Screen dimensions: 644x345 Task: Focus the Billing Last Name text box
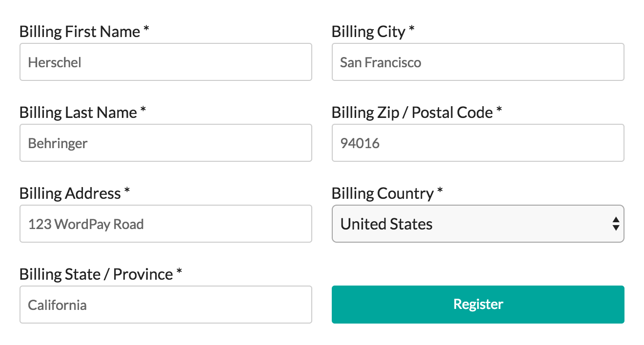click(x=165, y=143)
